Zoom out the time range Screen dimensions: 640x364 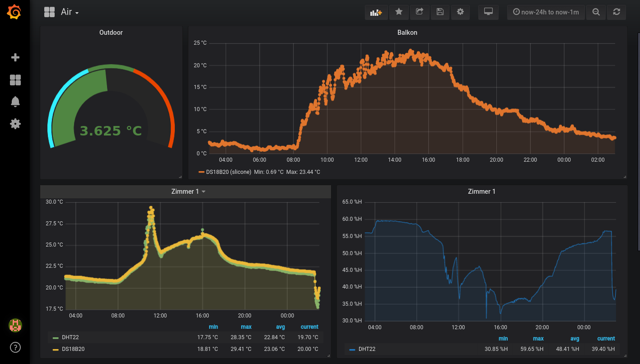[596, 12]
